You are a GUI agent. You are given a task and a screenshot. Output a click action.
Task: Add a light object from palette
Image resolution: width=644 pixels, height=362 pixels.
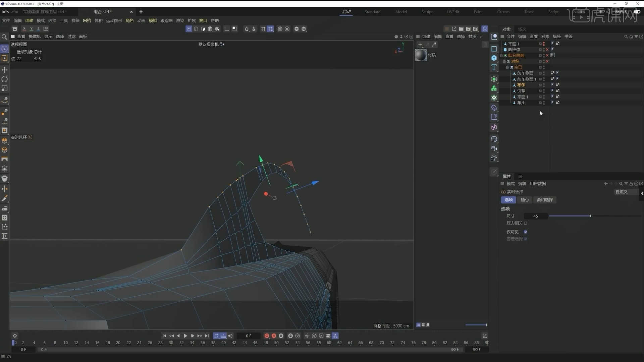coord(494,158)
